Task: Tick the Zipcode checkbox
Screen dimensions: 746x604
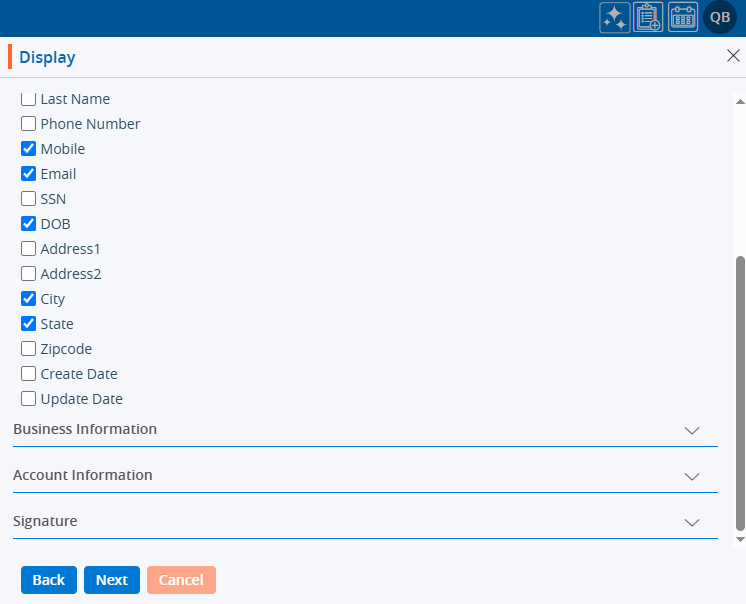Action: [29, 349]
